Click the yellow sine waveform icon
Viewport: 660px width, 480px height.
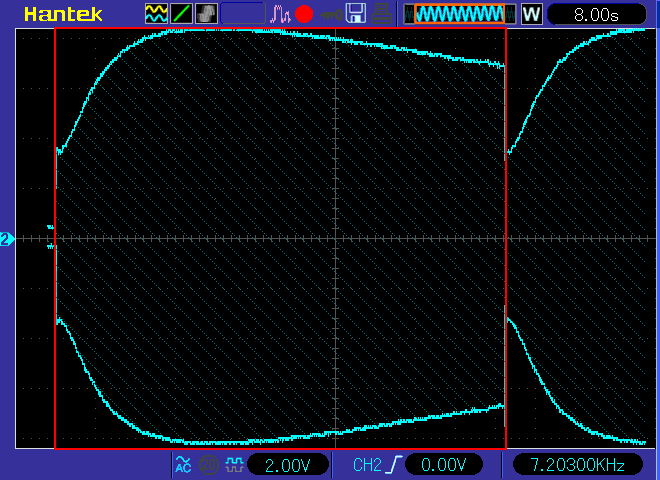click(x=156, y=13)
